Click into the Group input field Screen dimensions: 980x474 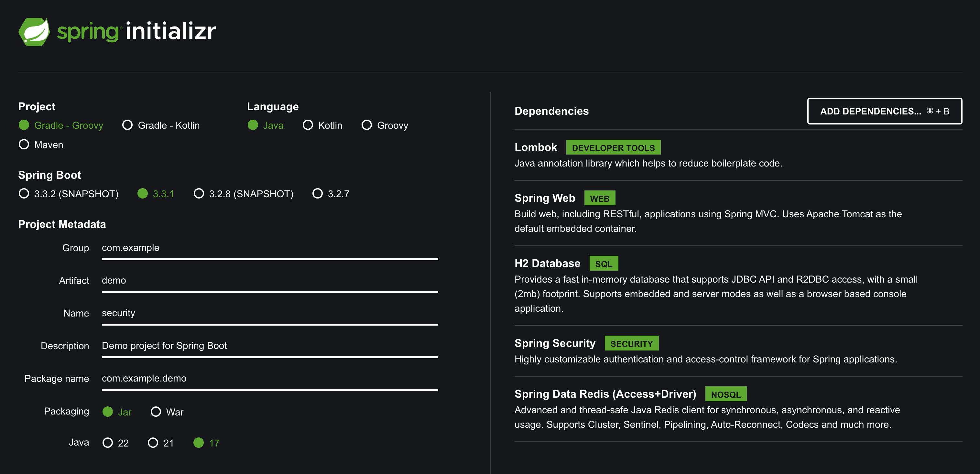click(x=269, y=248)
